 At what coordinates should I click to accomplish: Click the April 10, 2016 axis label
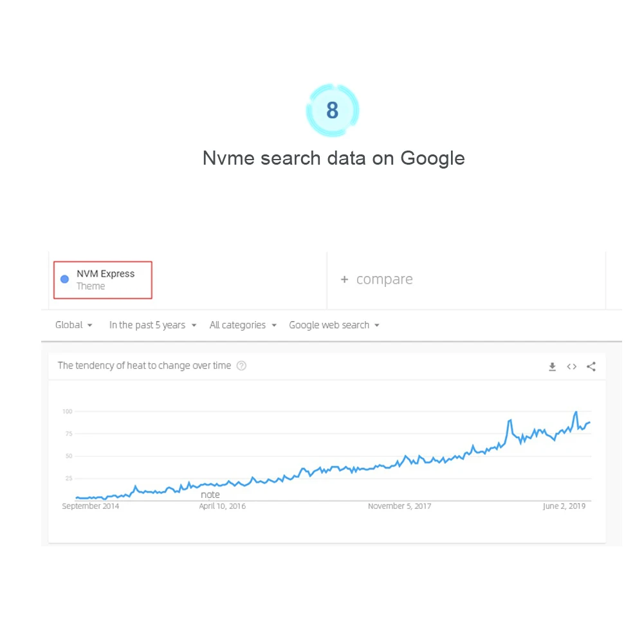point(222,506)
